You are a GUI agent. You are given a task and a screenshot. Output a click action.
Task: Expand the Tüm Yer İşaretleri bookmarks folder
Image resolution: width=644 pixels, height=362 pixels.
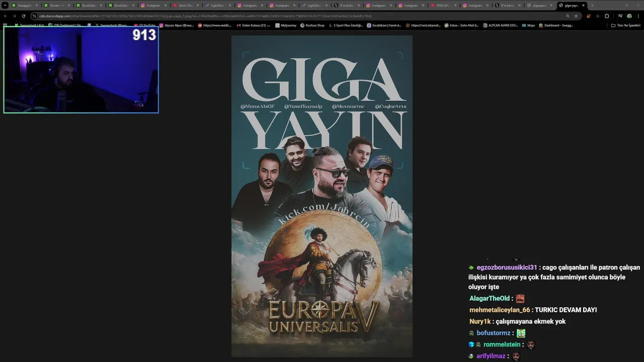point(625,25)
